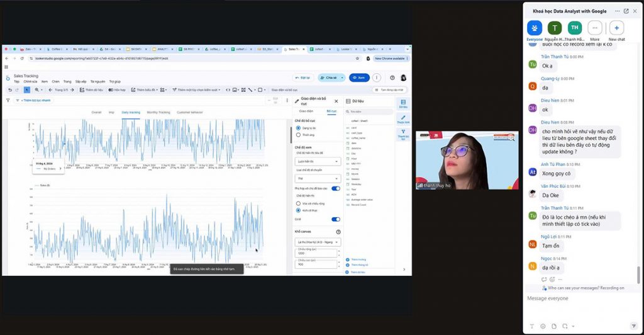Click the attach file icon in chat
This screenshot has height=335, width=644.
(553, 326)
